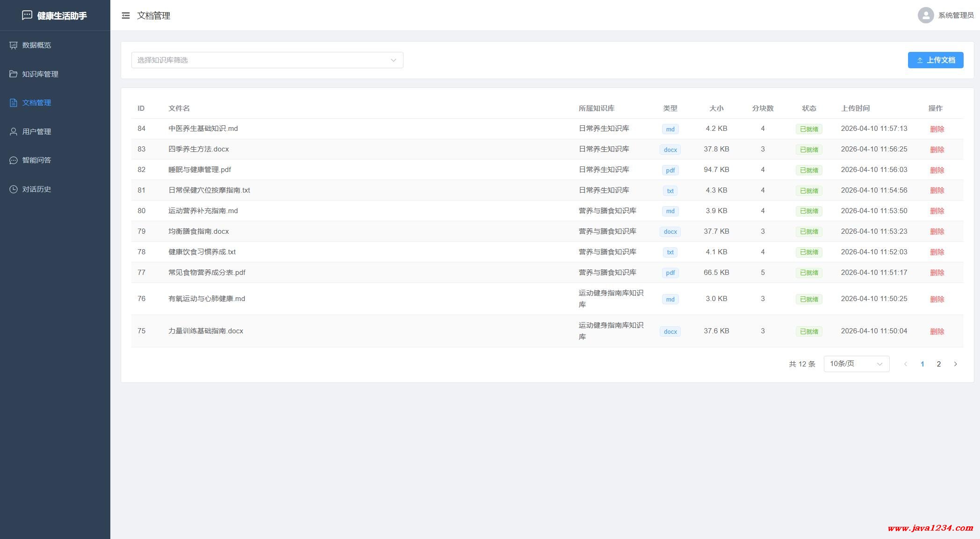Click the 系统管理员 avatar icon

tap(925, 15)
